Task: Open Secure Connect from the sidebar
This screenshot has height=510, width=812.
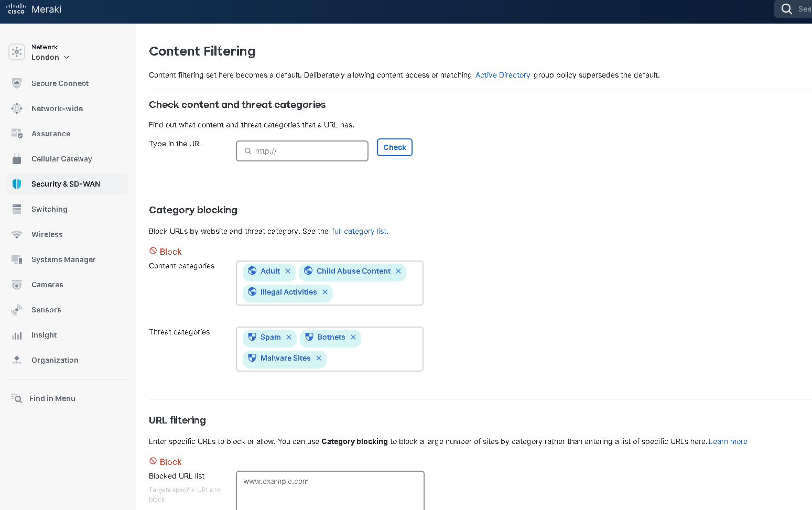Action: tap(60, 83)
